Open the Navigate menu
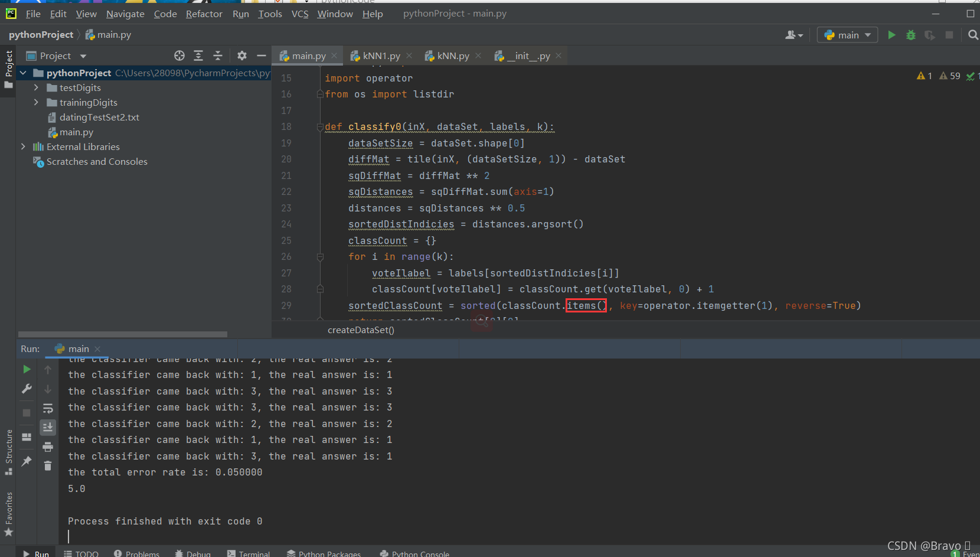 coord(125,14)
